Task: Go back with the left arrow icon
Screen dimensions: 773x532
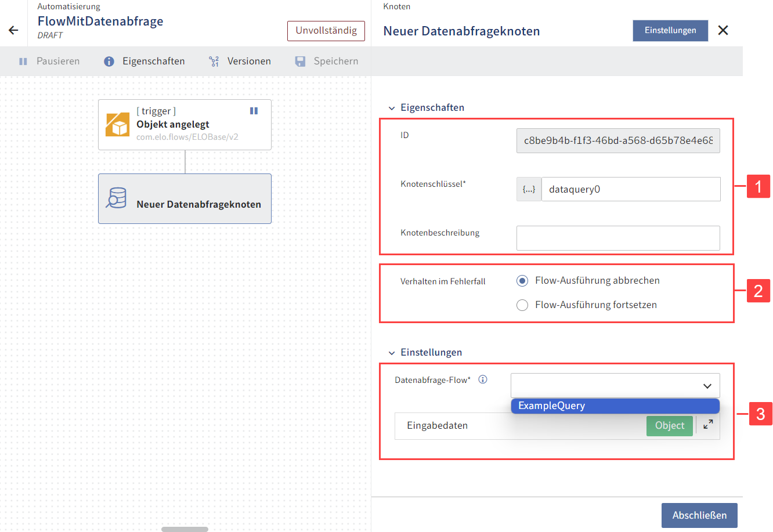Action: coord(13,30)
